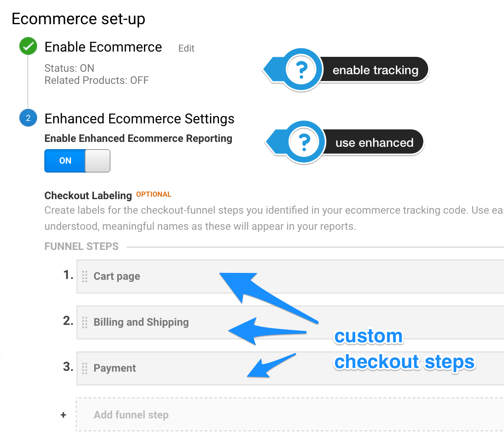
Task: Select the blue step 2 circle icon
Action: point(28,118)
